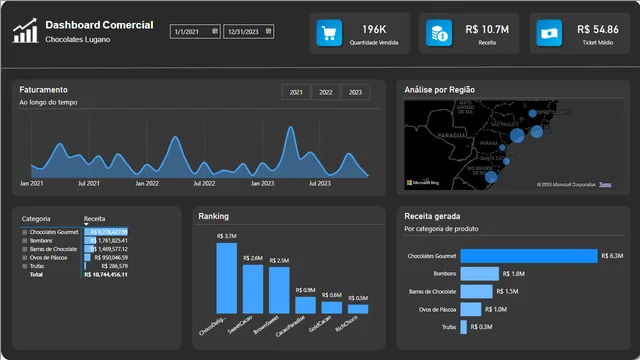Click the R$ 1,469,577.12 table value
This screenshot has width=640, height=360.
coord(109,249)
